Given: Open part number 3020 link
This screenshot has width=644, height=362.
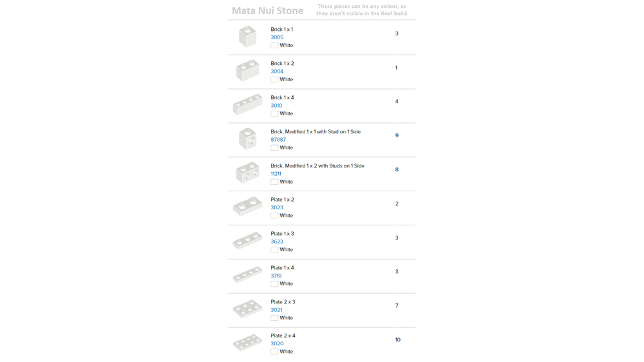Looking at the screenshot, I should (277, 343).
